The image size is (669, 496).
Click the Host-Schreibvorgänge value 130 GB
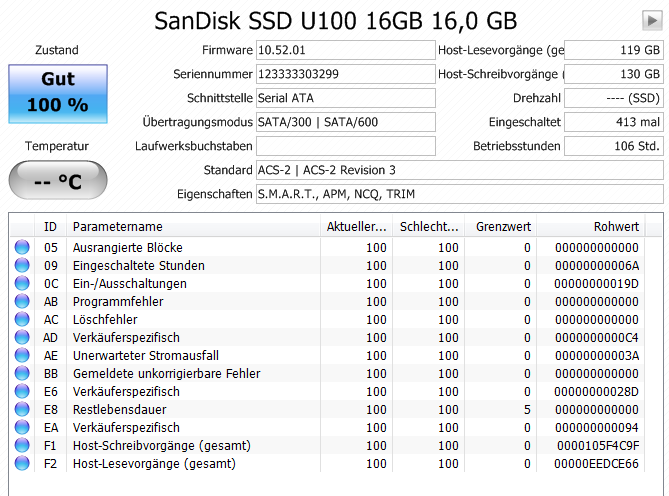[614, 74]
